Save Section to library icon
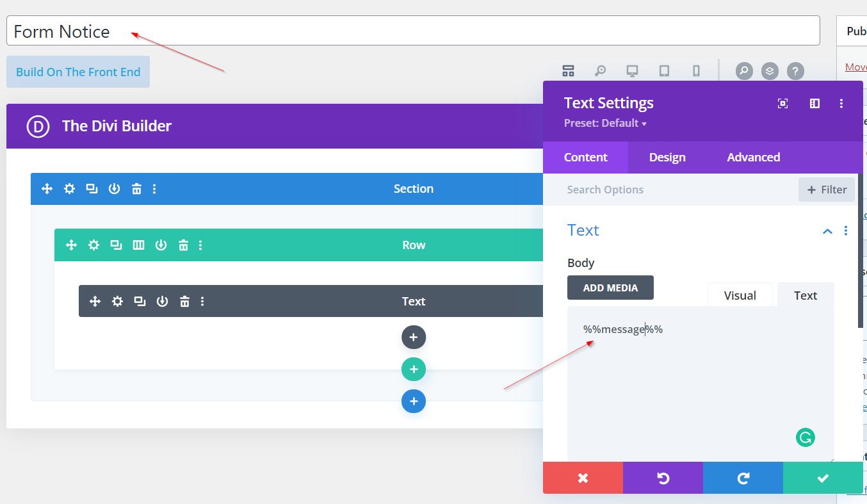867x504 pixels. click(114, 189)
